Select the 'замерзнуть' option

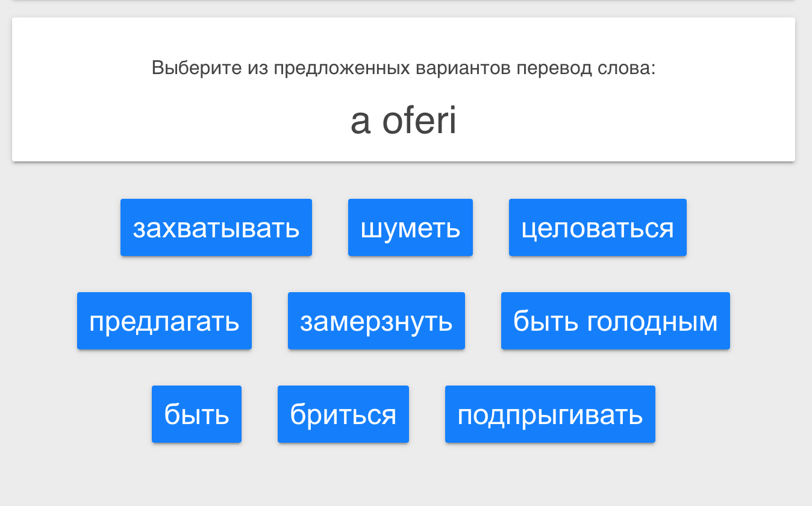tap(376, 321)
